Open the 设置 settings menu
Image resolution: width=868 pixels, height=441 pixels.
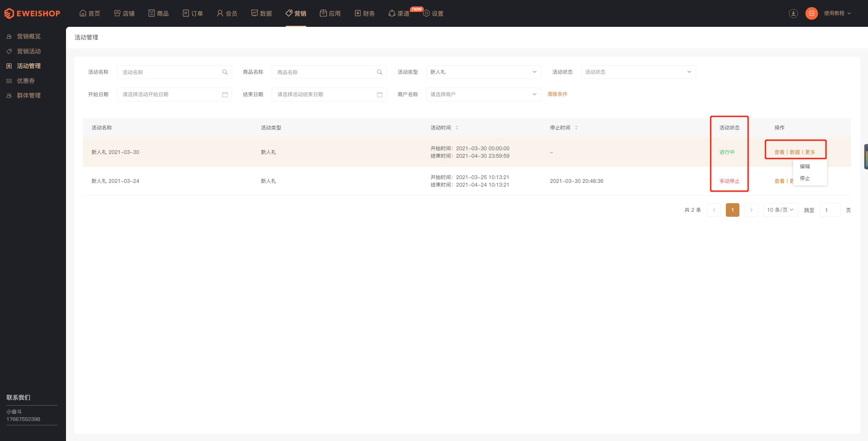point(433,13)
